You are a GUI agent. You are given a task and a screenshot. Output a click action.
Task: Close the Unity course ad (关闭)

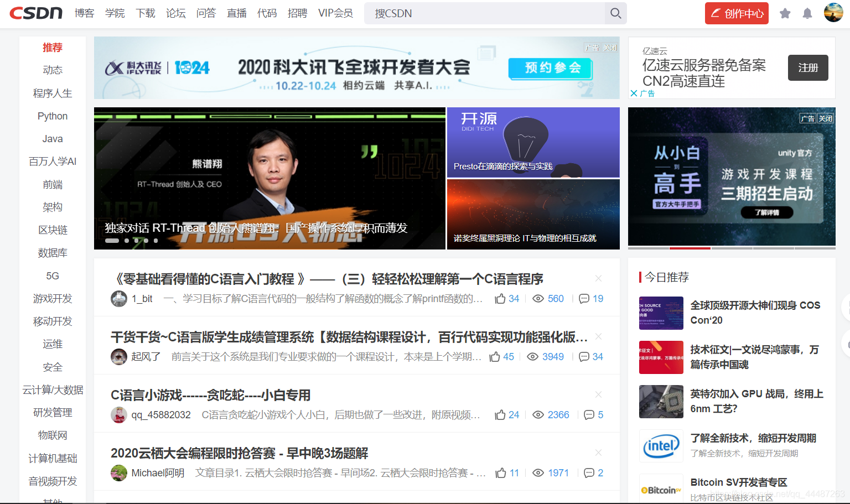click(x=826, y=118)
